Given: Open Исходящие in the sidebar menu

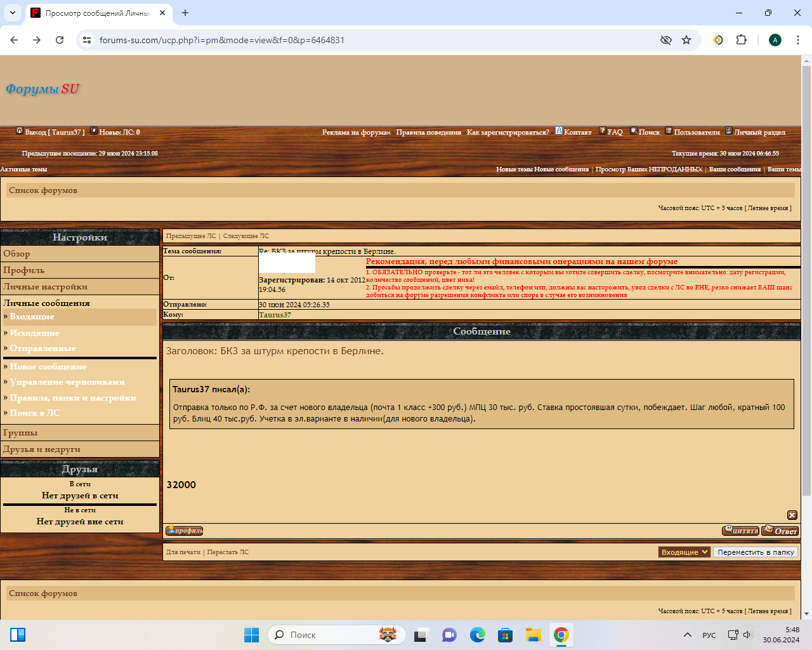Looking at the screenshot, I should click(35, 333).
